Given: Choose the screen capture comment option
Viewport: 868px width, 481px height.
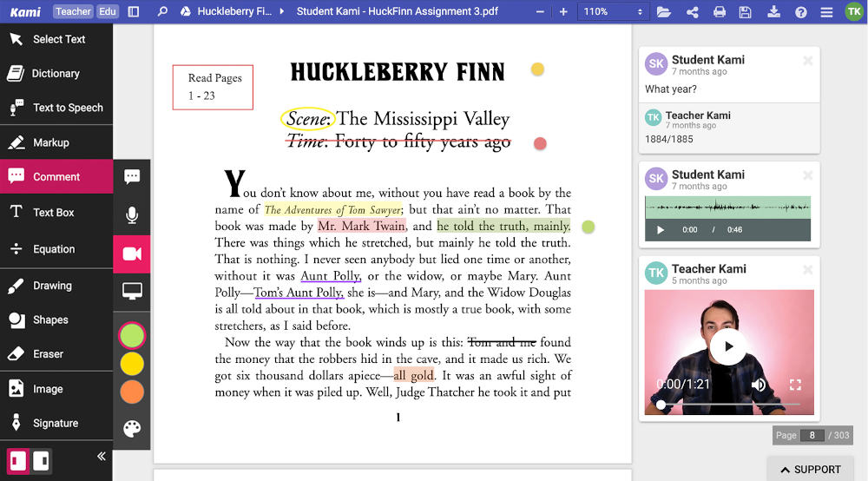Looking at the screenshot, I should [x=132, y=291].
